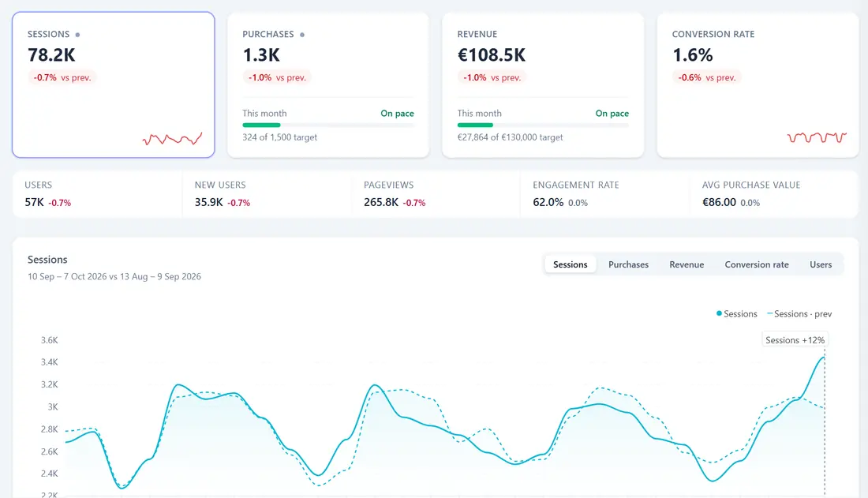Click the NEW USERS 35.9K metric
Image resolution: width=868 pixels, height=498 pixels.
[267, 194]
